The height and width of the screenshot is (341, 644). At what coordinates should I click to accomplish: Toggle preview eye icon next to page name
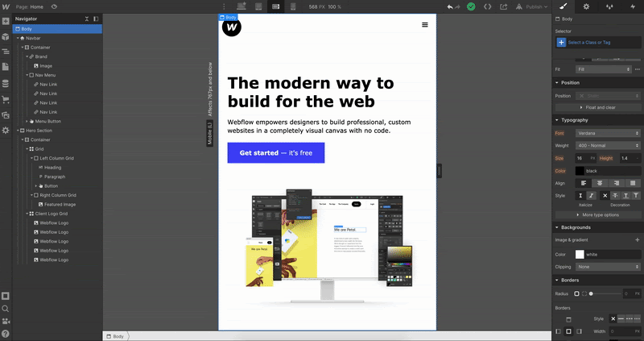click(x=54, y=6)
